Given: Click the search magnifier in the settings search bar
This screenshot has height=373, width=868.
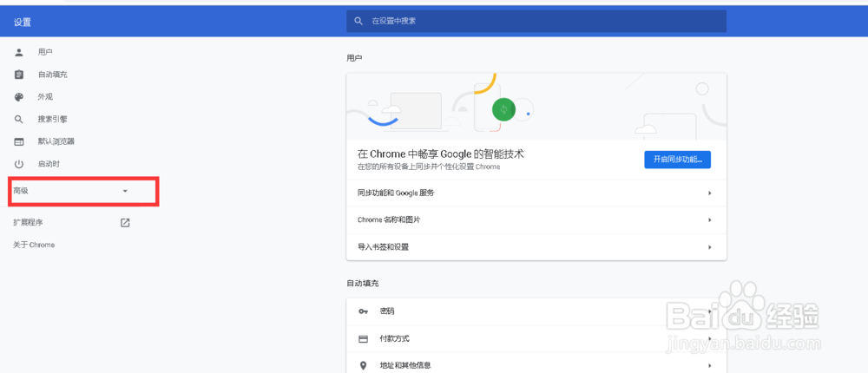Looking at the screenshot, I should (358, 21).
